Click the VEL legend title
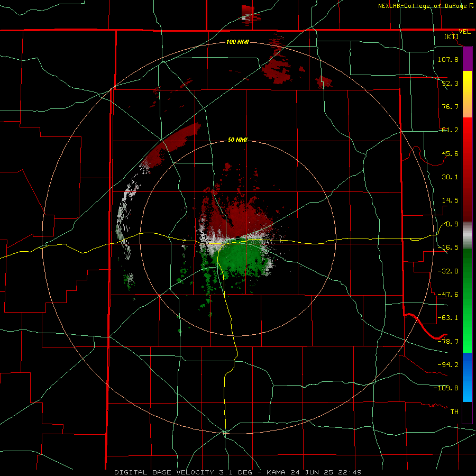Image resolution: width=476 pixels, height=476 pixels. point(465,32)
